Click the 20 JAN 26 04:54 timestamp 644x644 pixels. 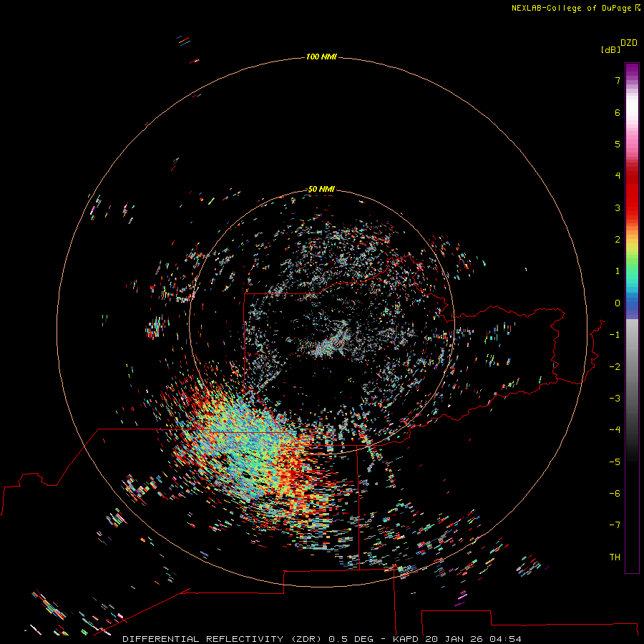(473, 639)
